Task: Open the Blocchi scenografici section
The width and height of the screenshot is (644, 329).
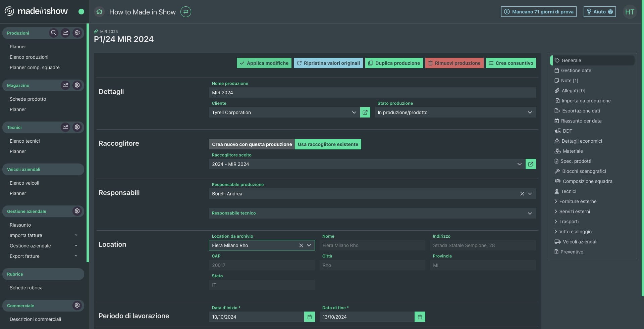Action: point(580,171)
